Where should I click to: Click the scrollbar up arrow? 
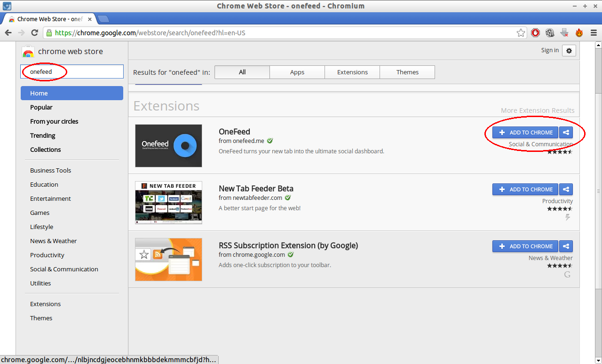(598, 45)
